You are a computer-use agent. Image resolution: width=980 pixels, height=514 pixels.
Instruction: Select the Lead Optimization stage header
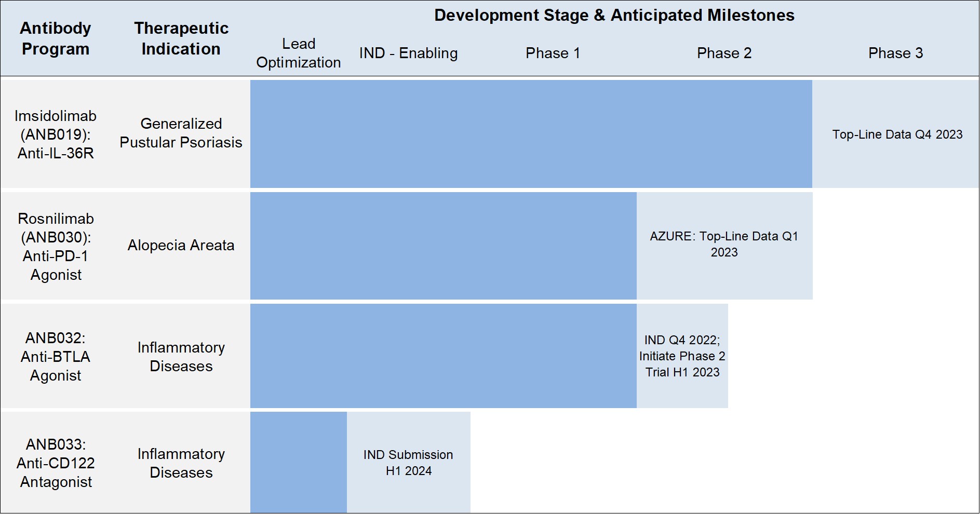coord(298,53)
